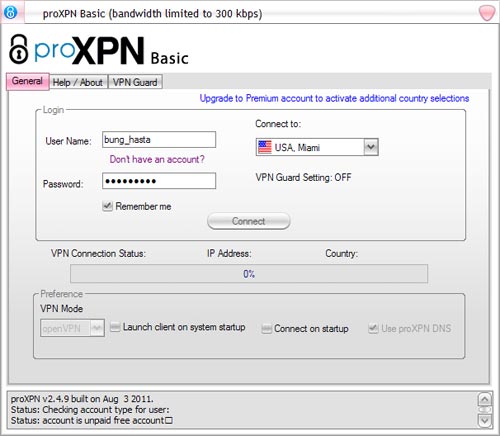Screen dimensions: 500x436
Task: Open the Help / About tab
Action: (x=78, y=82)
